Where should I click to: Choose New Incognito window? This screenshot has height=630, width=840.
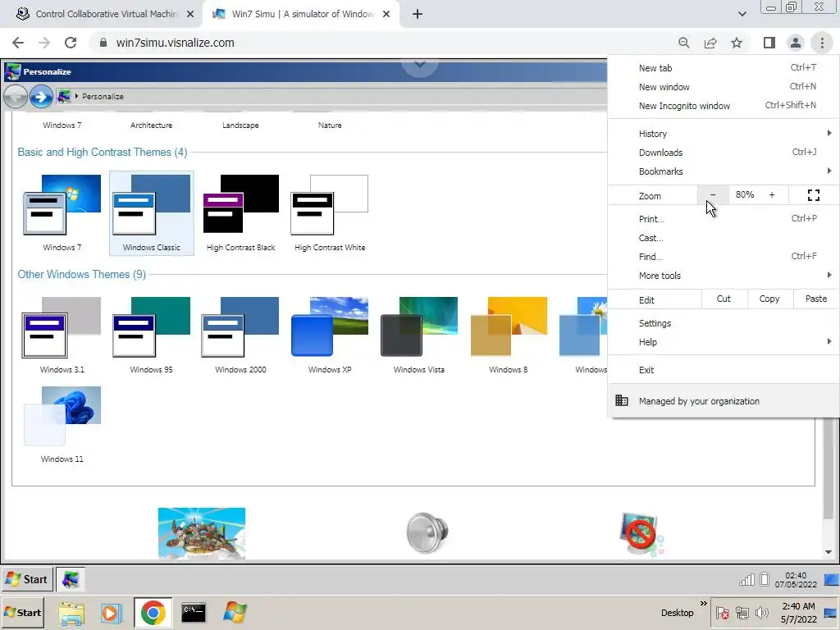click(x=724, y=106)
